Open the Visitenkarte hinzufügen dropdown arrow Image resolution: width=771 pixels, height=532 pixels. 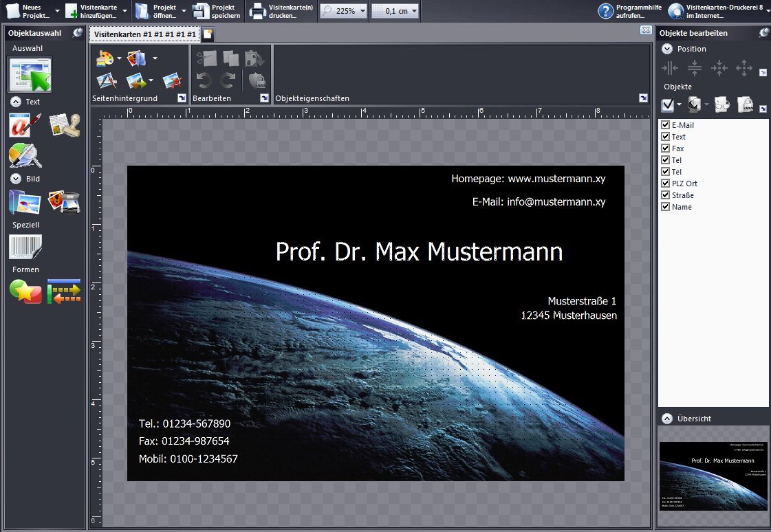coord(125,11)
